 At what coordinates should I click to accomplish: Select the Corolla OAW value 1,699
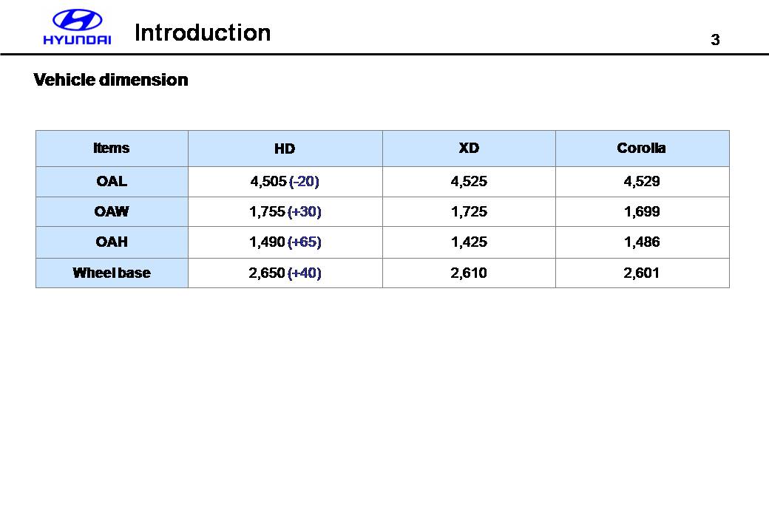tap(642, 212)
